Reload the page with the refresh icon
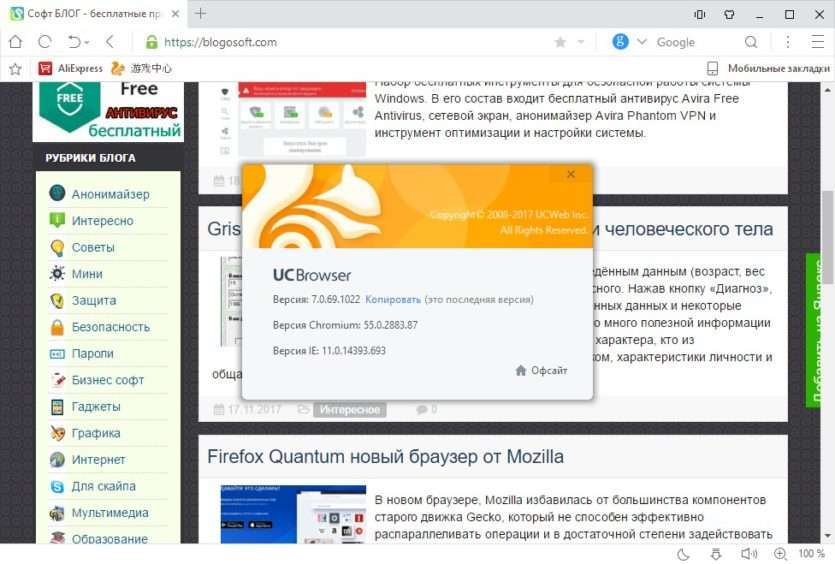This screenshot has width=835, height=564. (x=45, y=42)
